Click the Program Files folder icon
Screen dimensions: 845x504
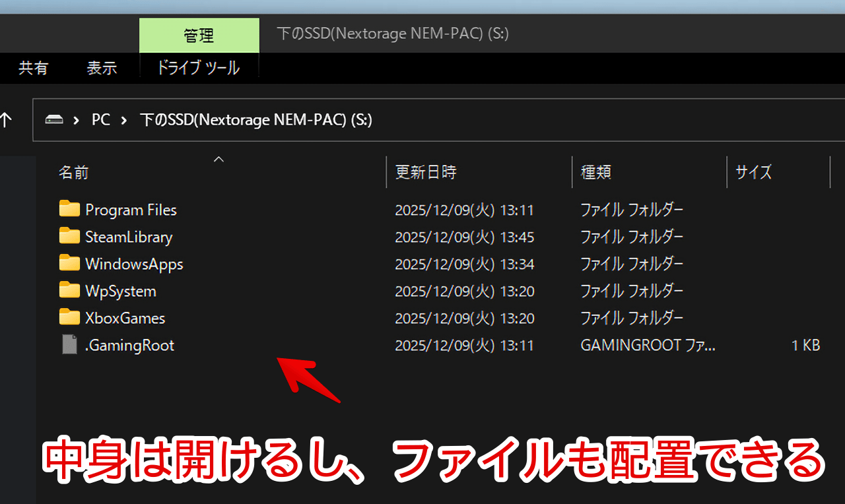pyautogui.click(x=69, y=210)
